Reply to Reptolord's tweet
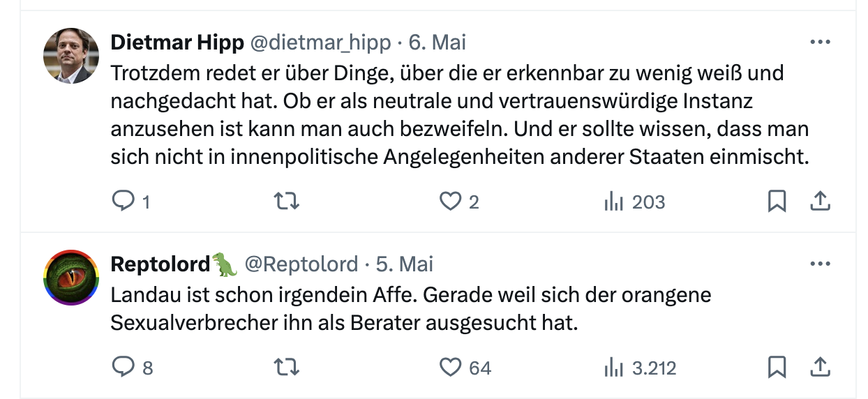Screen dimensions: 868x399 [x=123, y=367]
